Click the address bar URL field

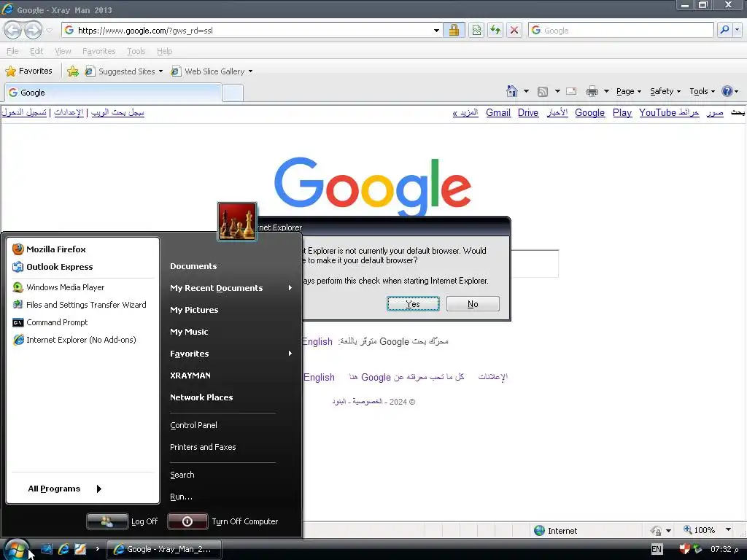[x=252, y=31]
